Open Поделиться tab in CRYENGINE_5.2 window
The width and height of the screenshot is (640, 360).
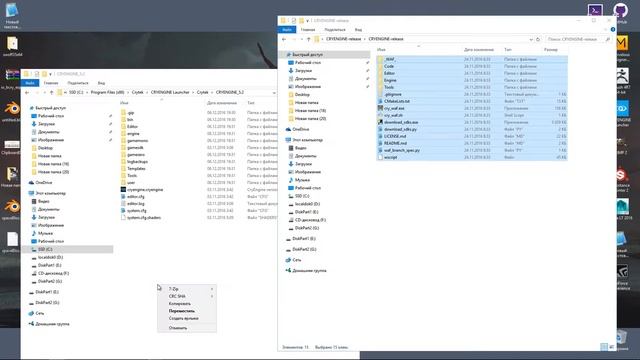(x=78, y=83)
